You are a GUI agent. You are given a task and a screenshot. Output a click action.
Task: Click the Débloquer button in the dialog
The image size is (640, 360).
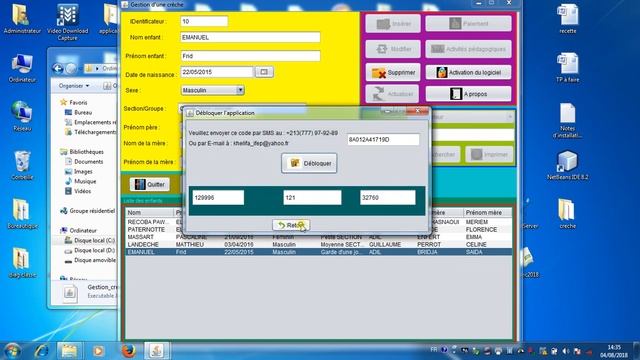click(x=309, y=163)
